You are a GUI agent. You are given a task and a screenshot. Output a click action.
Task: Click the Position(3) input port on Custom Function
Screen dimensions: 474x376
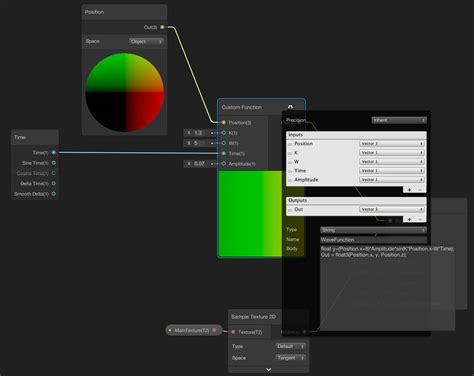click(x=224, y=122)
